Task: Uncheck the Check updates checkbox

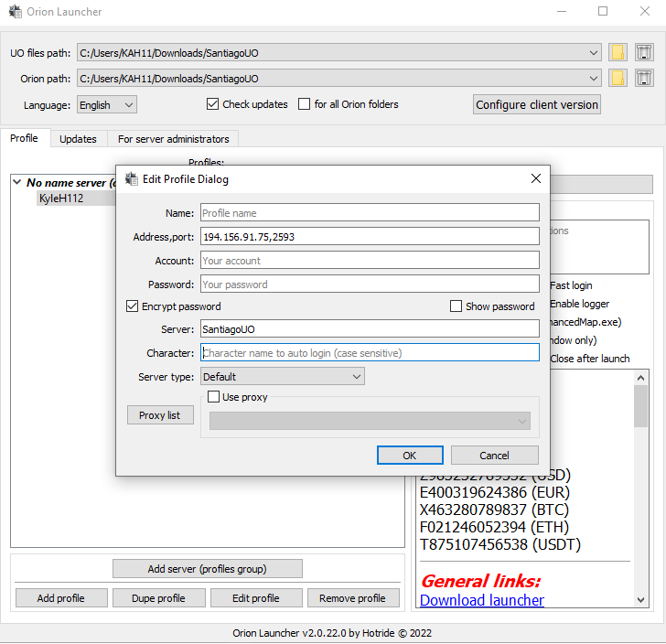Action: coord(213,104)
